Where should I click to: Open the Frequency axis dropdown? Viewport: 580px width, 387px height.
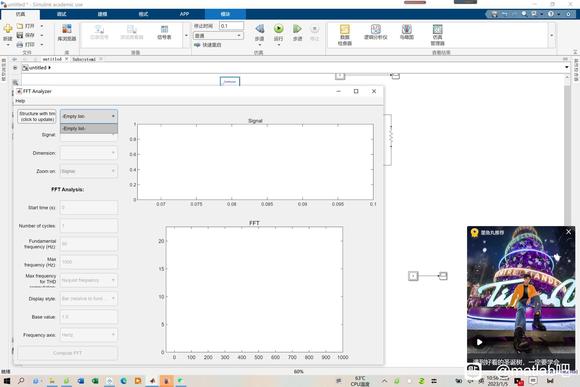(89, 335)
